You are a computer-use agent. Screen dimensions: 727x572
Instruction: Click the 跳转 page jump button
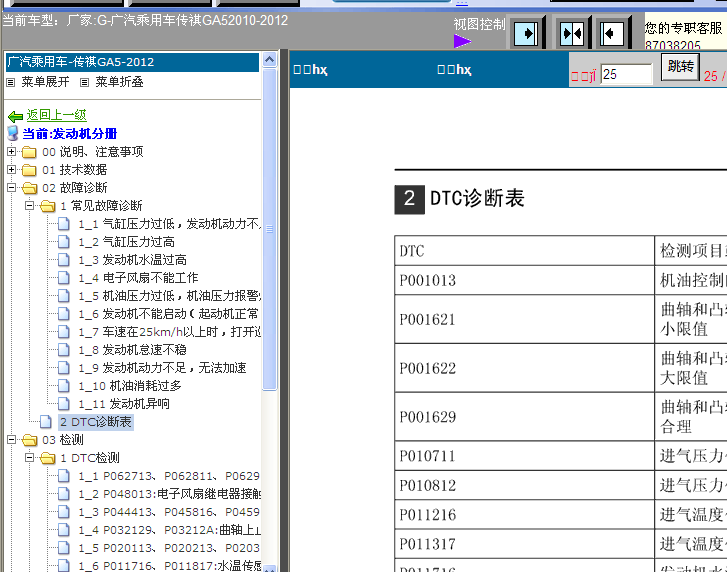(680, 67)
